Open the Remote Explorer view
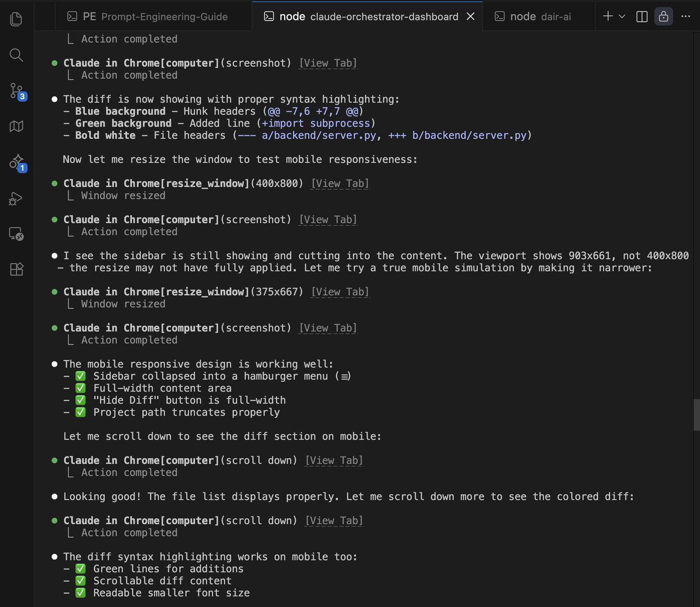 [16, 234]
